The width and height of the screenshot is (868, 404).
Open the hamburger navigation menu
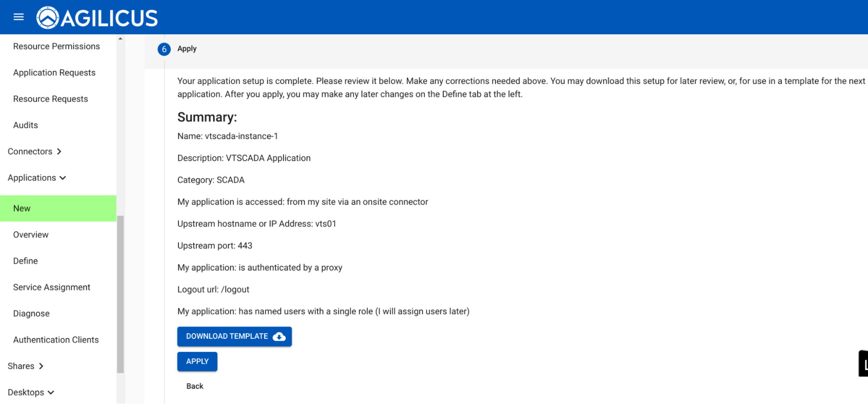pyautogui.click(x=18, y=17)
